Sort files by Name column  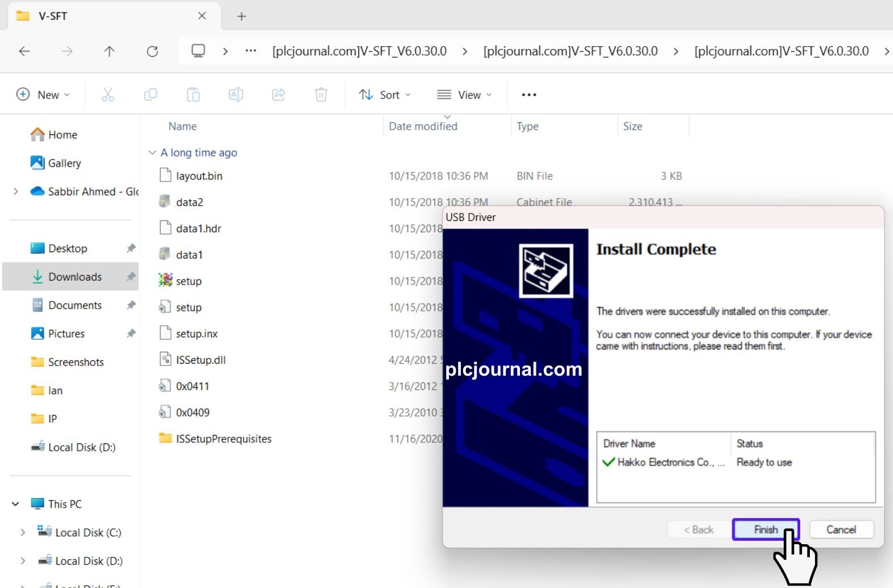click(182, 126)
